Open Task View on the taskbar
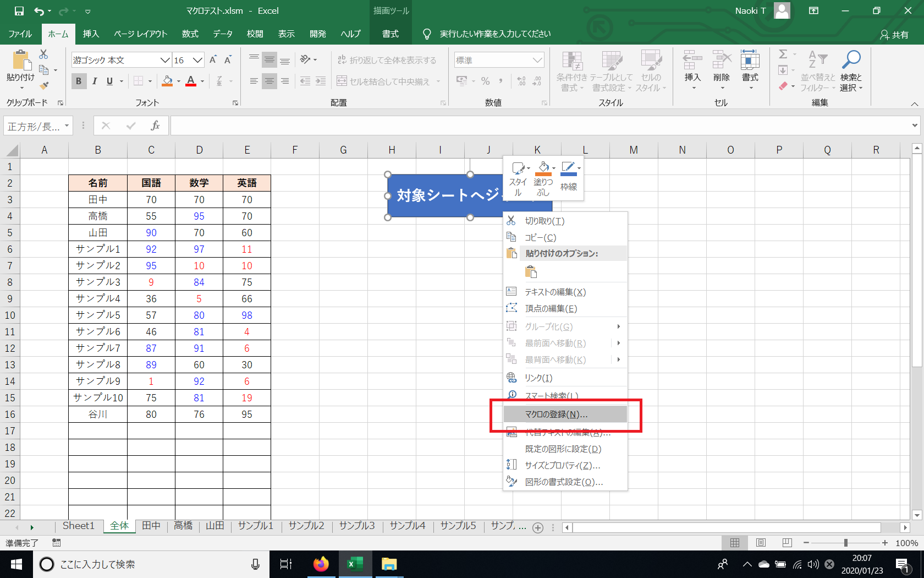This screenshot has height=578, width=924. (286, 564)
